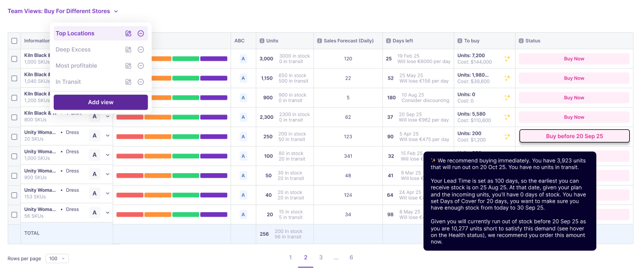Go to page 3
Viewport: 644px width, 268px height.
321,258
